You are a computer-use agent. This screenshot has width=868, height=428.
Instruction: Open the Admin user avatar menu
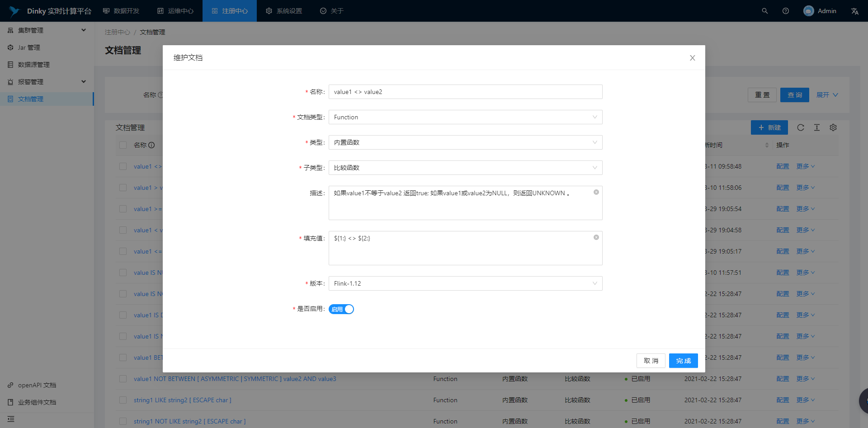tap(820, 11)
